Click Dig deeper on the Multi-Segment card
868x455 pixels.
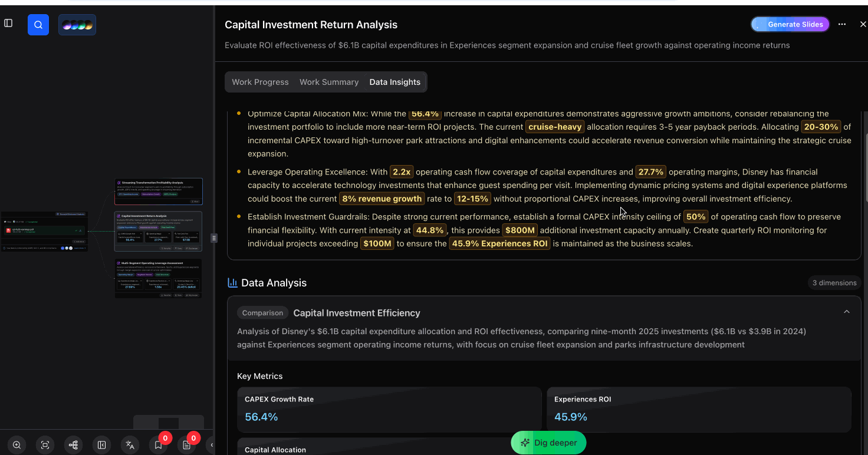point(193,295)
